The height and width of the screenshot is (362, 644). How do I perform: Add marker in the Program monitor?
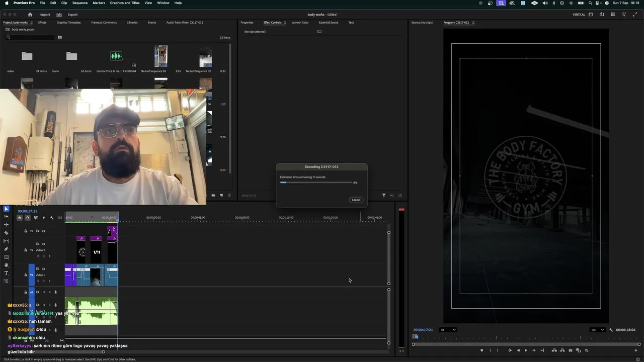(x=481, y=350)
